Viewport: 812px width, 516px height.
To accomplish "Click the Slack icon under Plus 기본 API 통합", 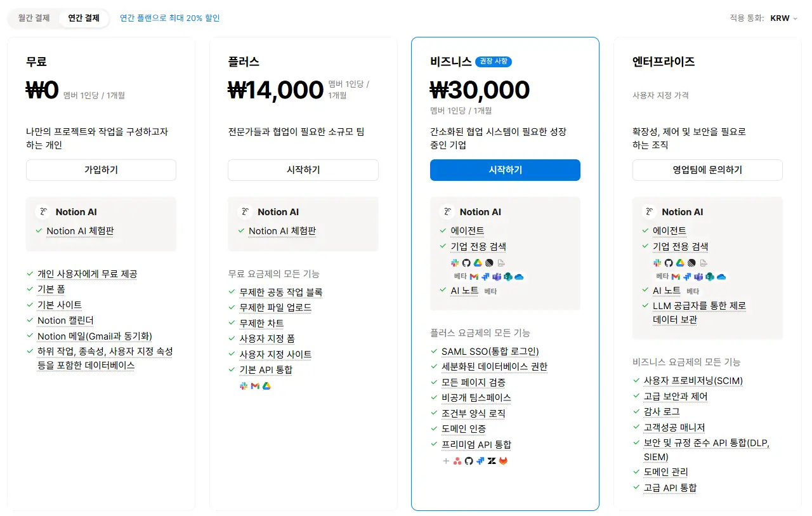I will tap(244, 386).
